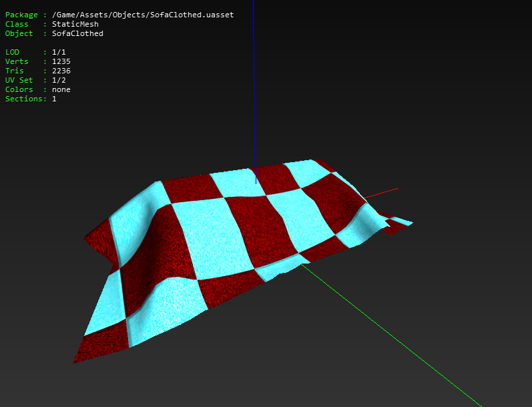This screenshot has width=532, height=407.
Task: Click the Verts count 1235
Action: tap(61, 61)
